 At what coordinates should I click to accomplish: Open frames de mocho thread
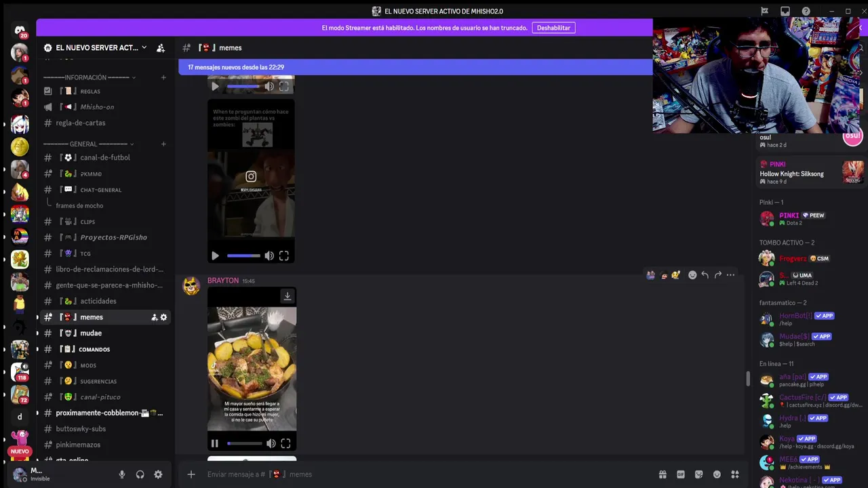click(79, 205)
